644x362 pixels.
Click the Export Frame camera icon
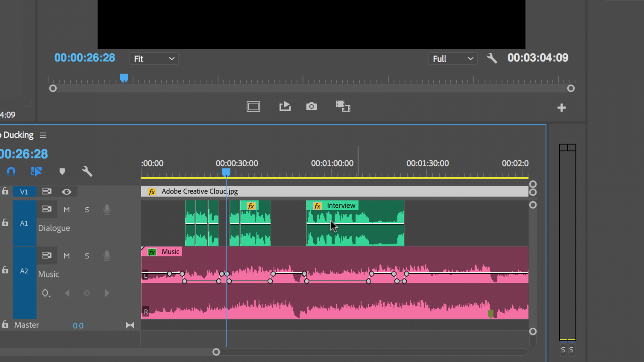311,107
